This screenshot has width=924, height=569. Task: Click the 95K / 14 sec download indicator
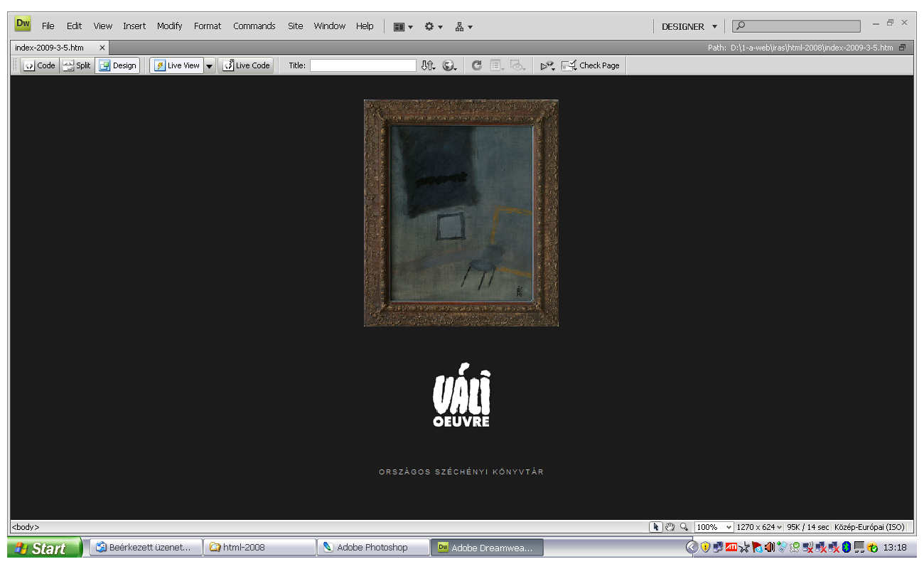[807, 527]
